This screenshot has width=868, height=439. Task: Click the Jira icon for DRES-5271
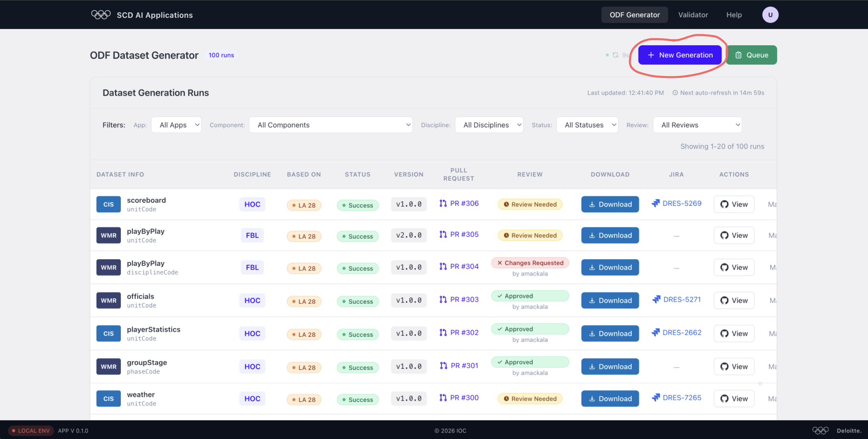point(656,299)
